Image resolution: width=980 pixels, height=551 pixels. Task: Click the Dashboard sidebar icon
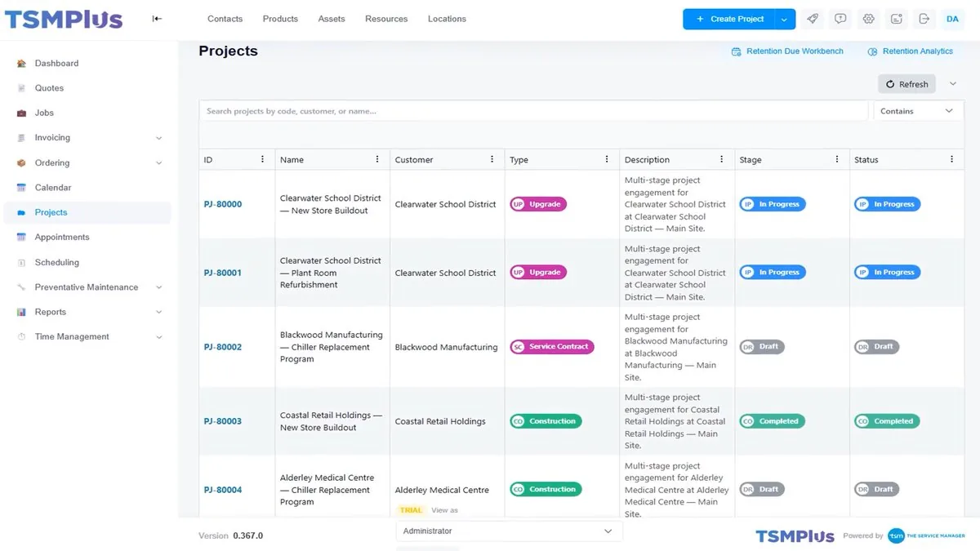(21, 64)
